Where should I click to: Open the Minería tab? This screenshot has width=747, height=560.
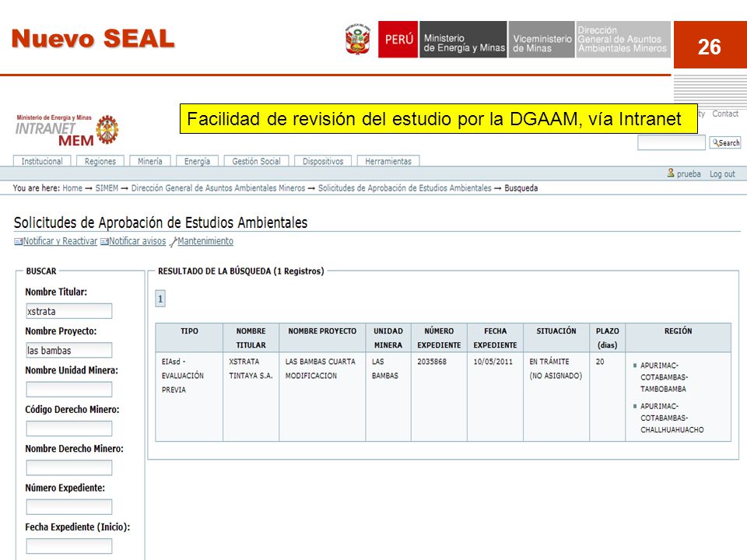[x=150, y=161]
